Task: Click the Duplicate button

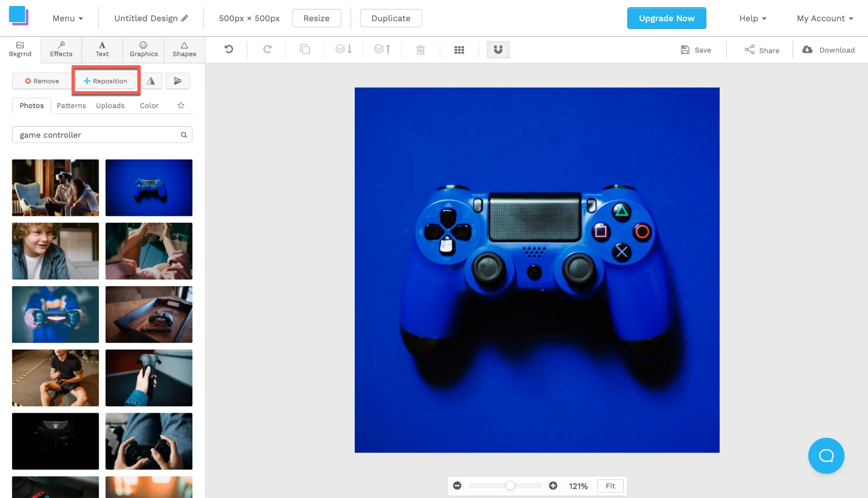Action: 391,18
